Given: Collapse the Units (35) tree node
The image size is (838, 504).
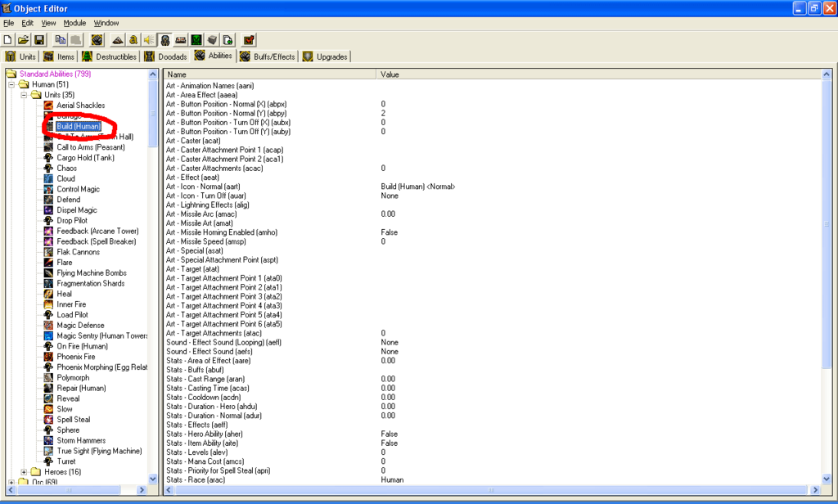Looking at the screenshot, I should pyautogui.click(x=24, y=95).
